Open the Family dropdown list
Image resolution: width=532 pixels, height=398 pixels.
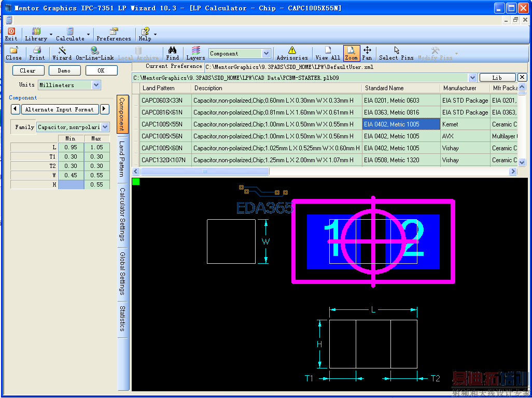coord(105,127)
